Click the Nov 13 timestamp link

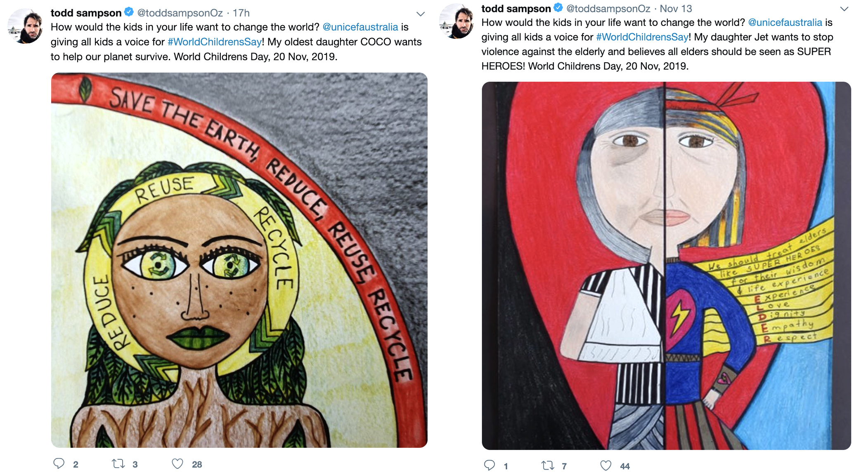(x=676, y=8)
